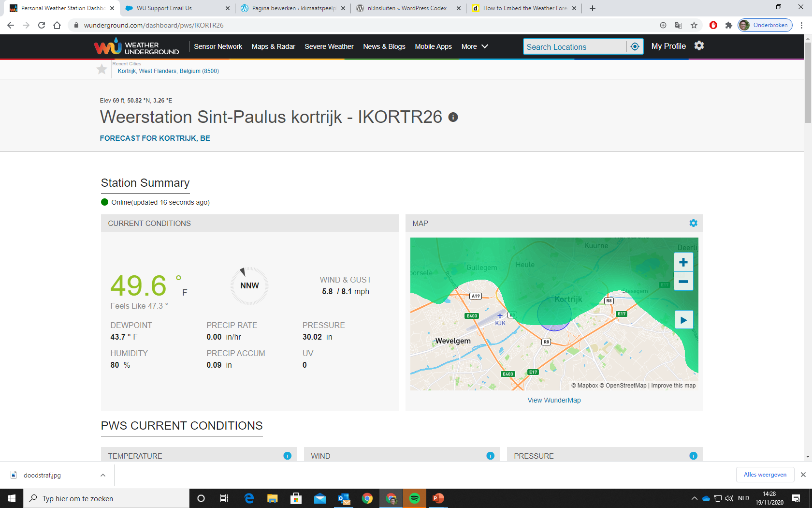Zoom in the map with the plus button

[x=683, y=262]
